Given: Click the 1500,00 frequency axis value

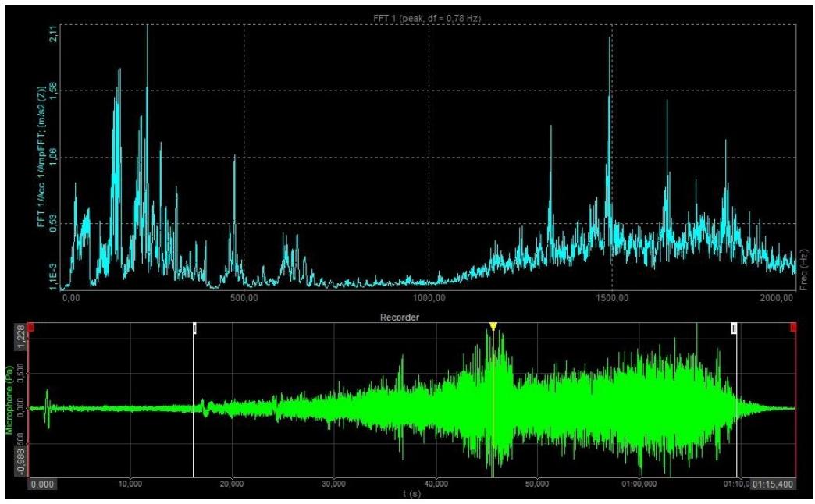Looking at the screenshot, I should coord(612,298).
